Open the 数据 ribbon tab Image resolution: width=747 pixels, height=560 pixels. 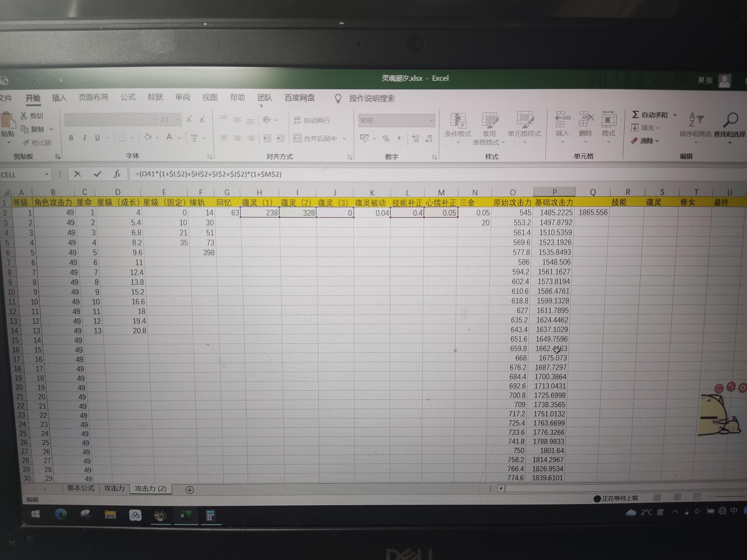click(x=155, y=97)
